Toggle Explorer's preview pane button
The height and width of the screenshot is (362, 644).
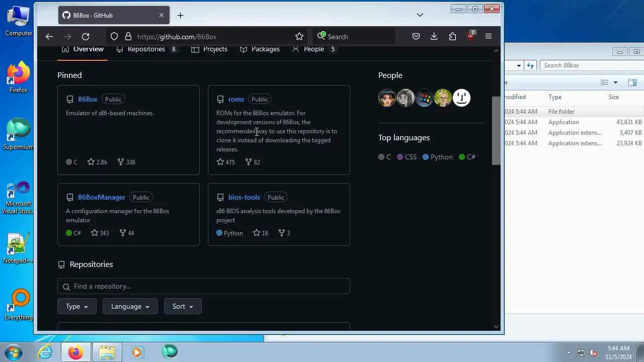pos(632,82)
